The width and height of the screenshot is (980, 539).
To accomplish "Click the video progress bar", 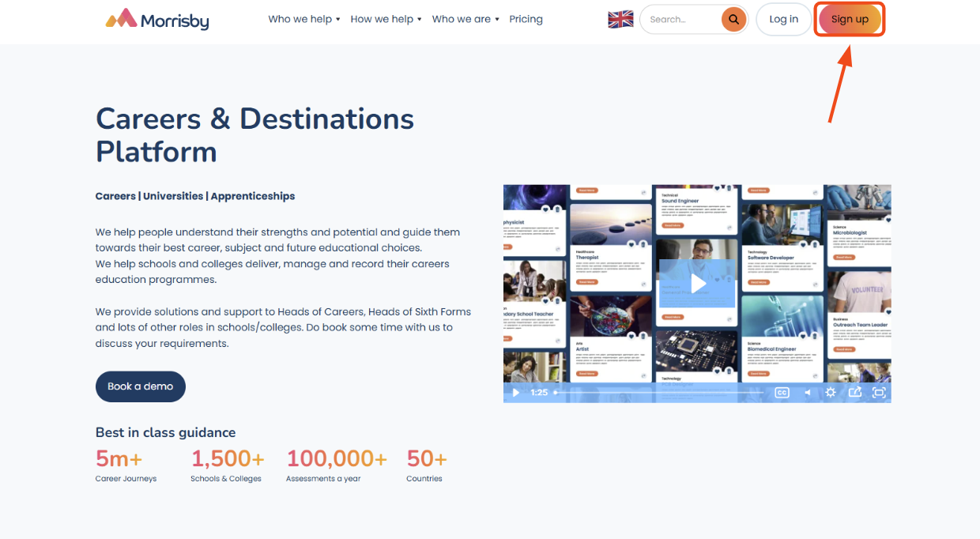I will pyautogui.click(x=660, y=392).
